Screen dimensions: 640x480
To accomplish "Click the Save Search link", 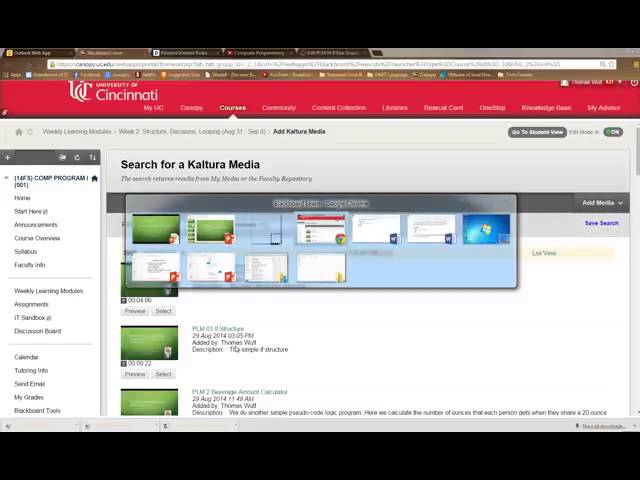I will pos(602,223).
